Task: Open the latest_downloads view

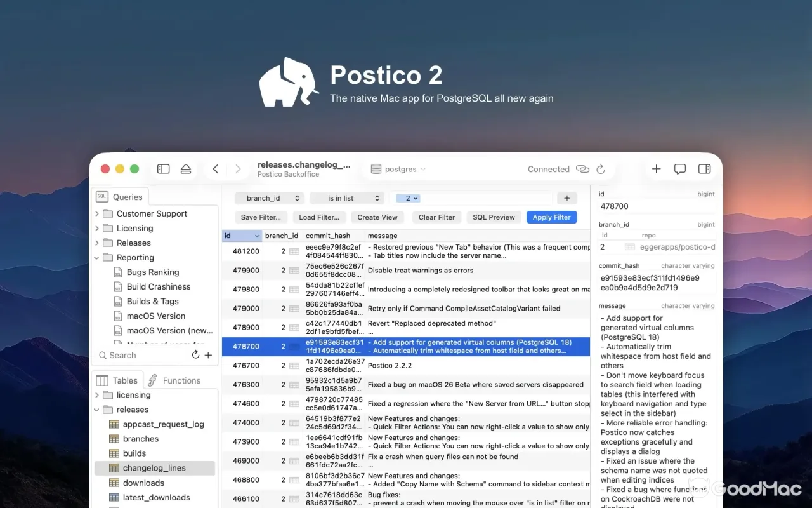Action: click(x=156, y=497)
